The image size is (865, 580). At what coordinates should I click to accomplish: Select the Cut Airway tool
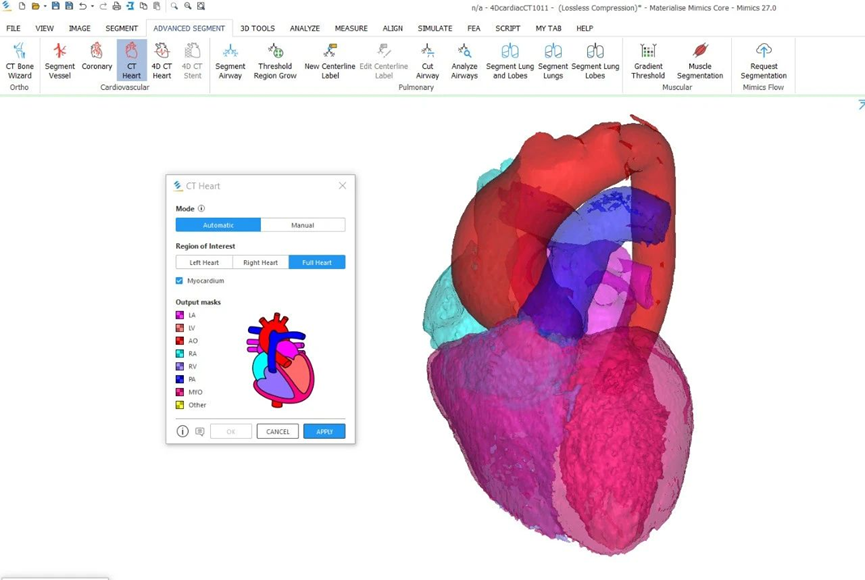click(427, 61)
